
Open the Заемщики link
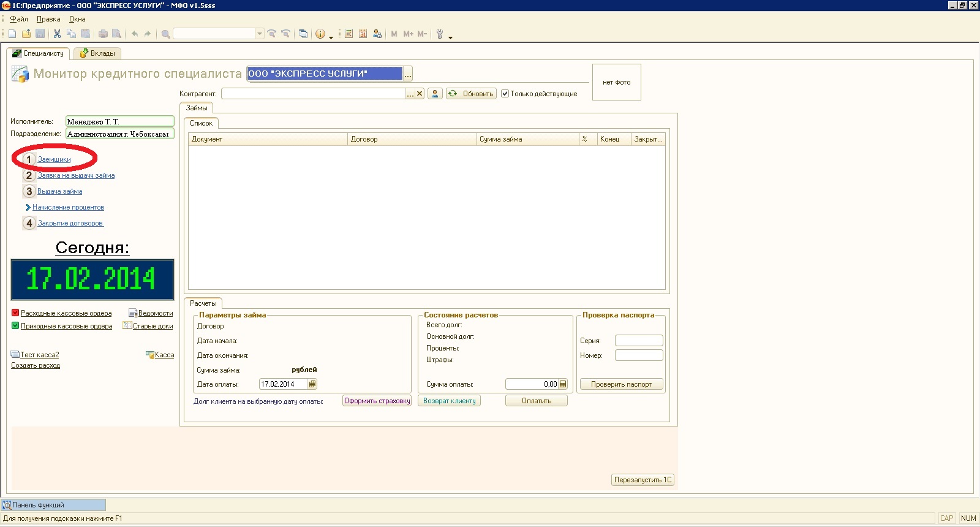point(54,159)
